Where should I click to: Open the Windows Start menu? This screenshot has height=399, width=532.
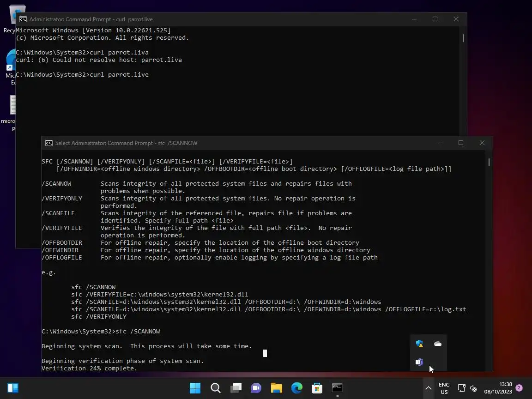(x=195, y=388)
